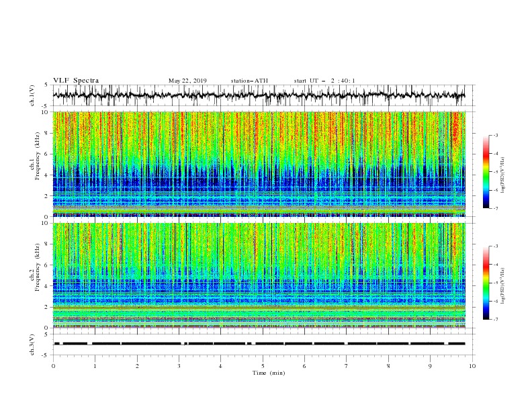The height and width of the screenshot is (411, 532).
Task: Click the date 'May 22, 2019'
Action: click(x=187, y=81)
